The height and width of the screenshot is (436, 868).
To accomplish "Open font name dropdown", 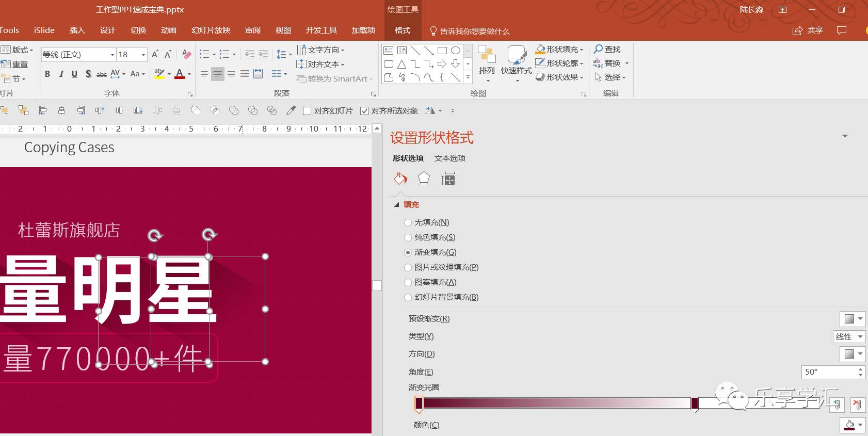I will 112,55.
